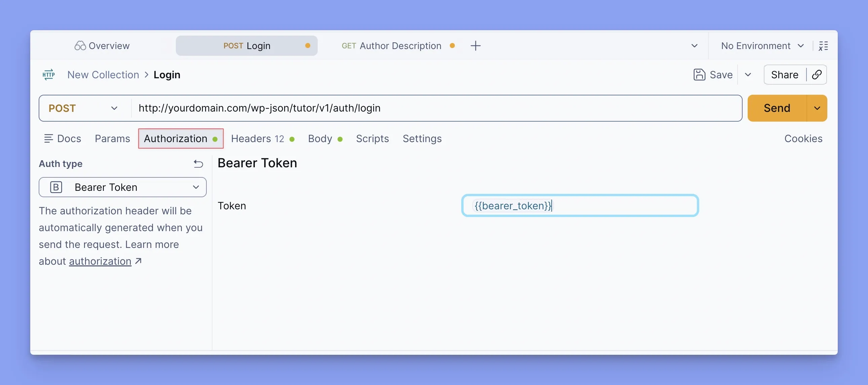
Task: Switch to the Params tab
Action: coord(112,138)
